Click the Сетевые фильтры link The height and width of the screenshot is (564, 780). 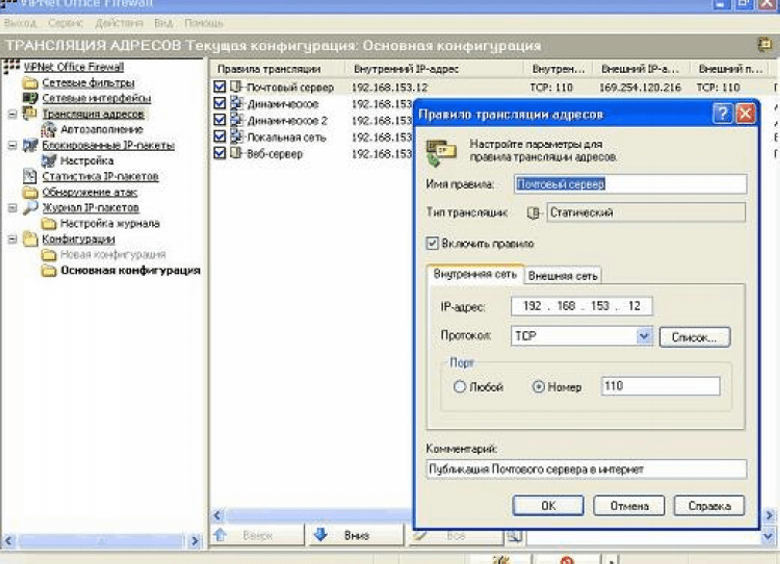89,83
